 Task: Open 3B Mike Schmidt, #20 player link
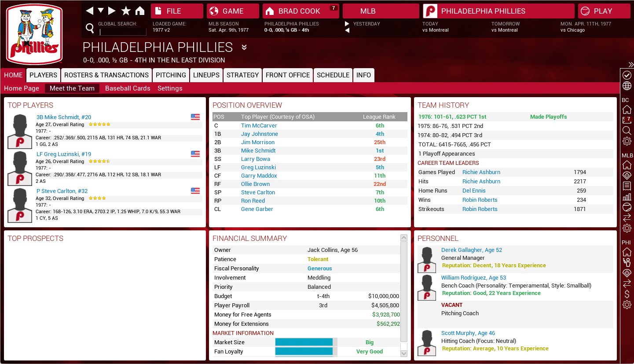(x=64, y=117)
